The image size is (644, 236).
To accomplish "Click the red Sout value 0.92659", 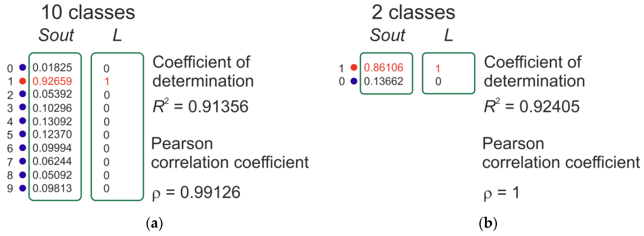I will [x=52, y=81].
